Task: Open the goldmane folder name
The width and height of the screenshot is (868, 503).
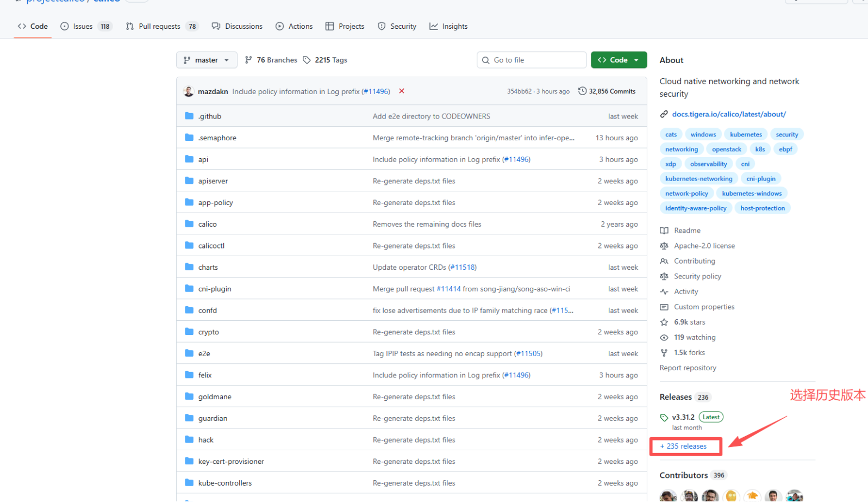Action: (215, 396)
